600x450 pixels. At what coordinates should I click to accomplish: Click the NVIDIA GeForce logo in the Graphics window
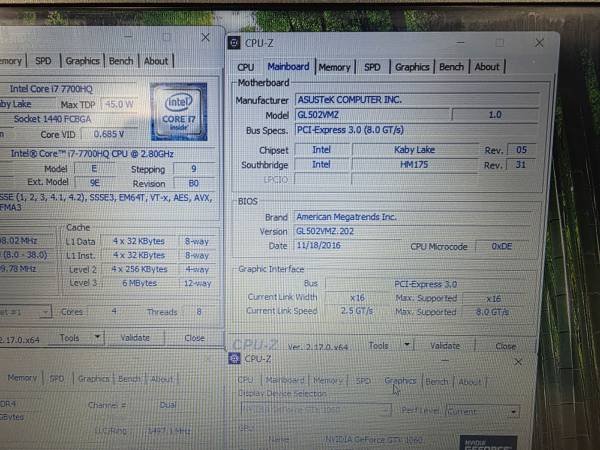click(489, 442)
